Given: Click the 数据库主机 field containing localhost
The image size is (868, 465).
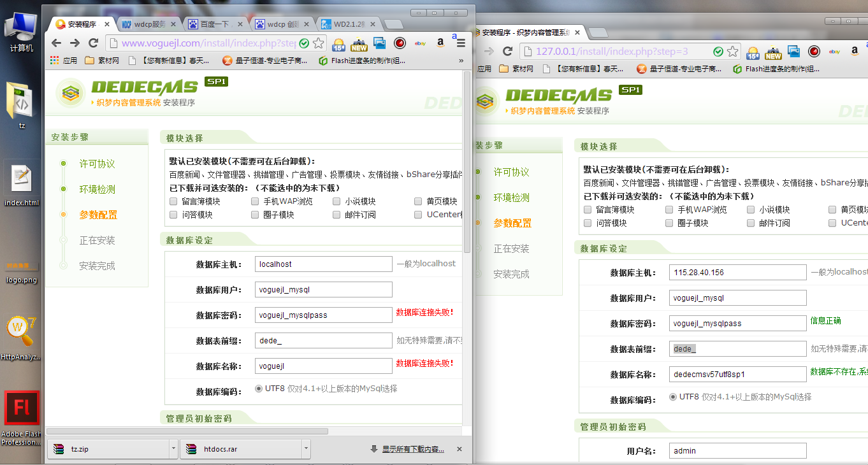Looking at the screenshot, I should click(x=323, y=264).
